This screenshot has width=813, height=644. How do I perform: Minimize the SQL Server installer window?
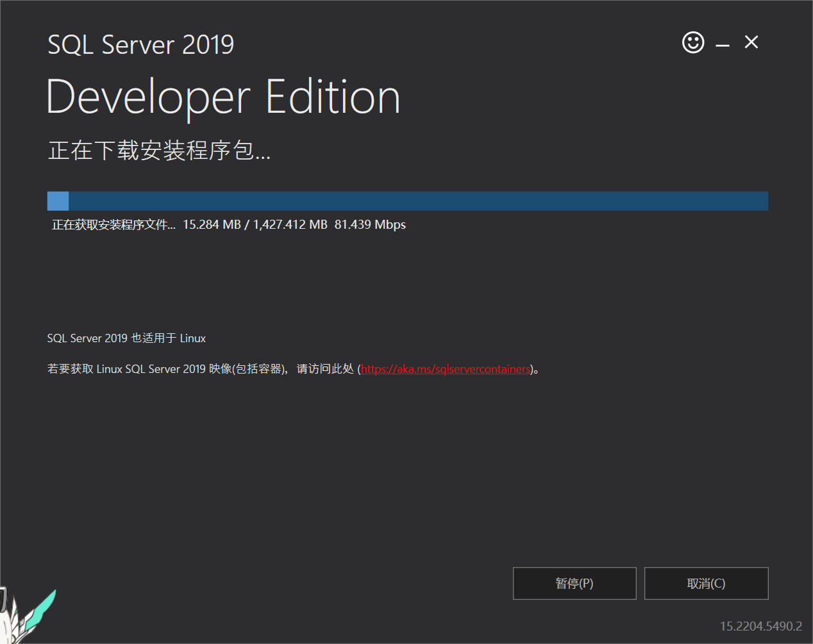click(723, 44)
